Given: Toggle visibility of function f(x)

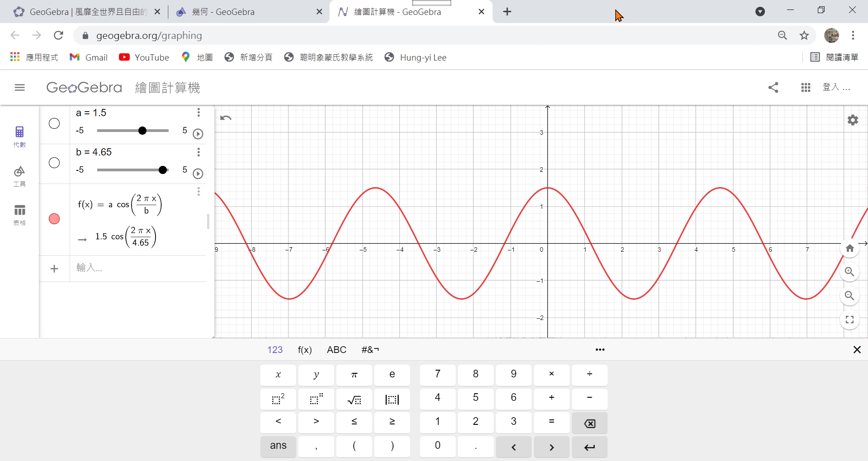Looking at the screenshot, I should (x=54, y=219).
